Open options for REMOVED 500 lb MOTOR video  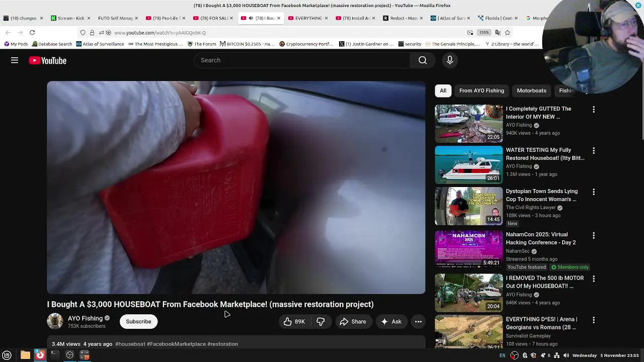[x=594, y=279]
